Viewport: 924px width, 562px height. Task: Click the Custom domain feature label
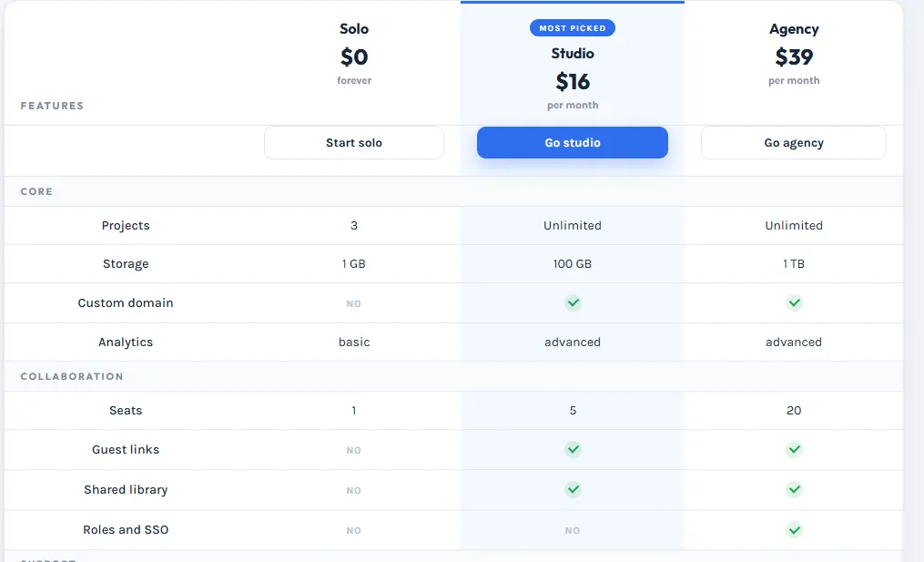click(x=126, y=303)
